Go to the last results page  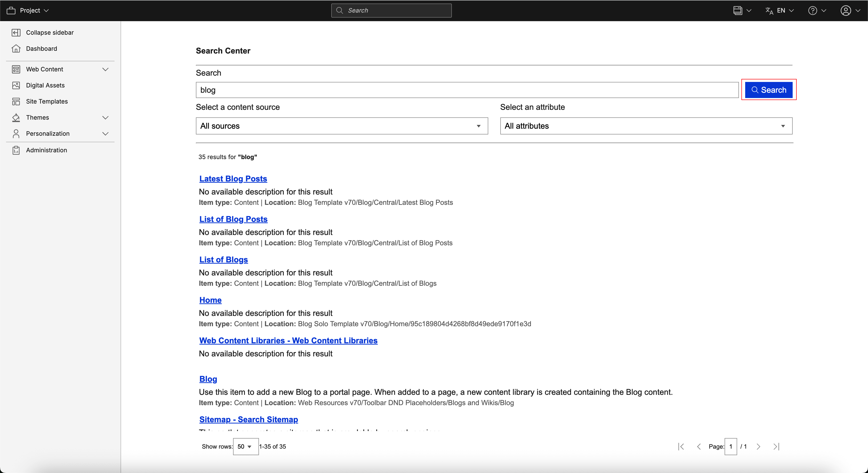click(776, 446)
